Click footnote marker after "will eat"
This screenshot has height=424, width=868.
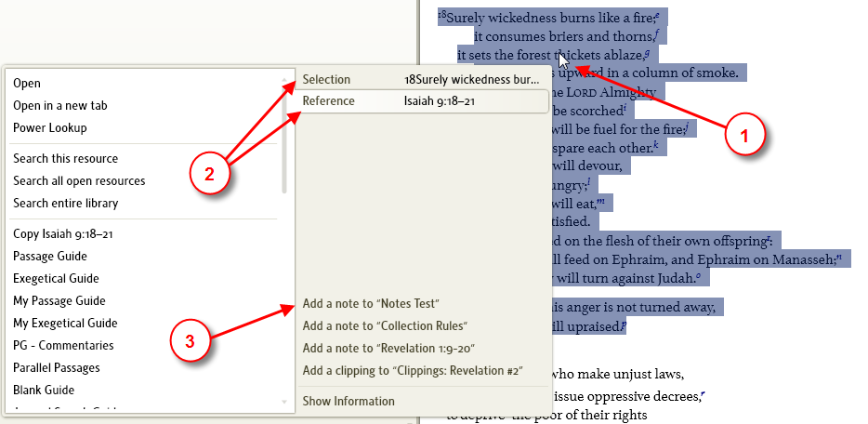coord(601,202)
